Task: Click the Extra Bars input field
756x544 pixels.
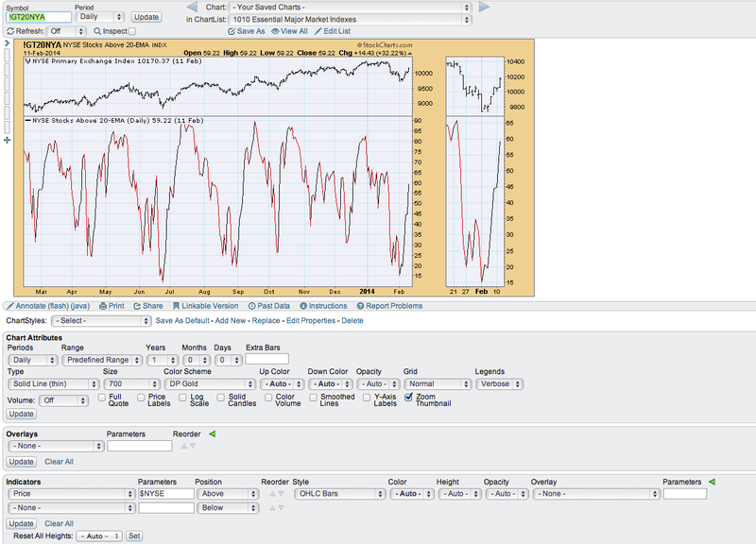Action: tap(266, 360)
